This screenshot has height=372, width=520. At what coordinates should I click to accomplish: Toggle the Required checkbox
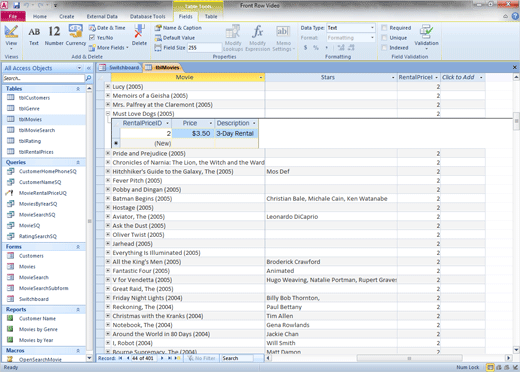tap(384, 28)
